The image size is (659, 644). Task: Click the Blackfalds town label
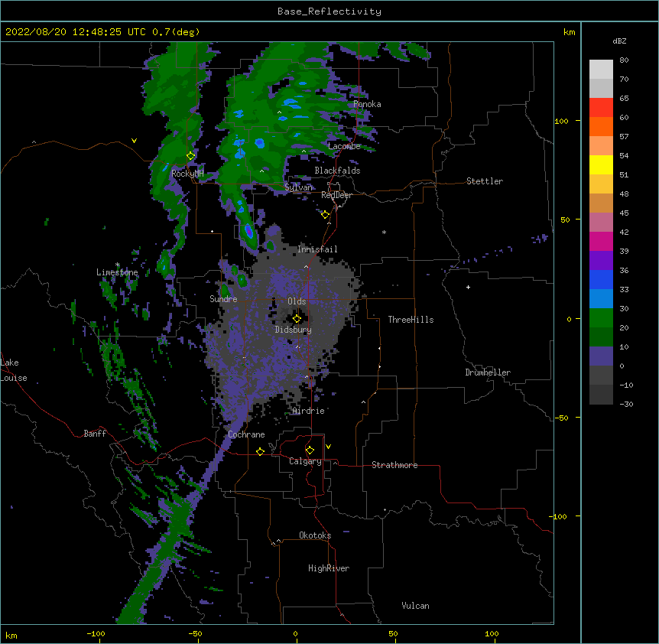coord(337,171)
